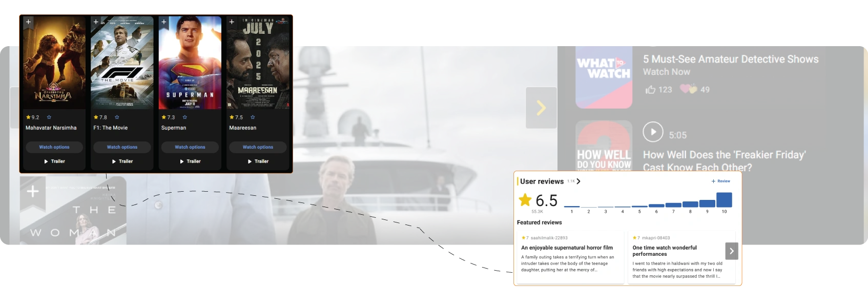The image size is (868, 306).
Task: Open Watch options for Mahavatar Narsimha
Action: pos(54,147)
